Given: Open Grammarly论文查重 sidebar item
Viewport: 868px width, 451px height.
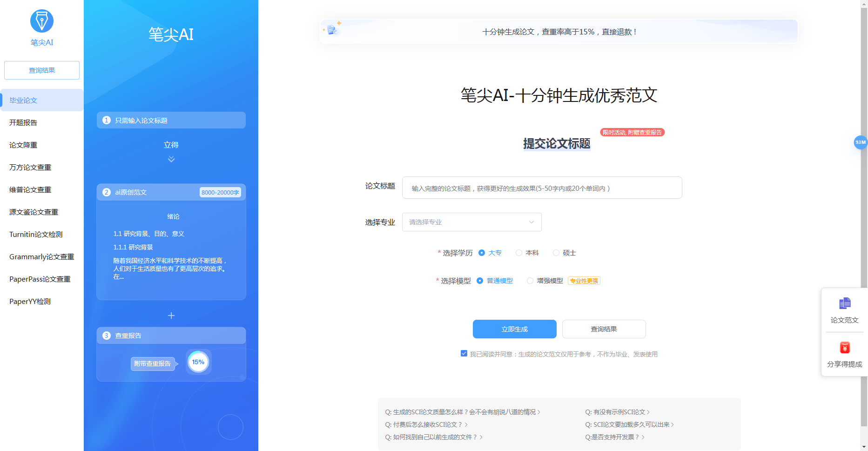Looking at the screenshot, I should click(x=42, y=256).
